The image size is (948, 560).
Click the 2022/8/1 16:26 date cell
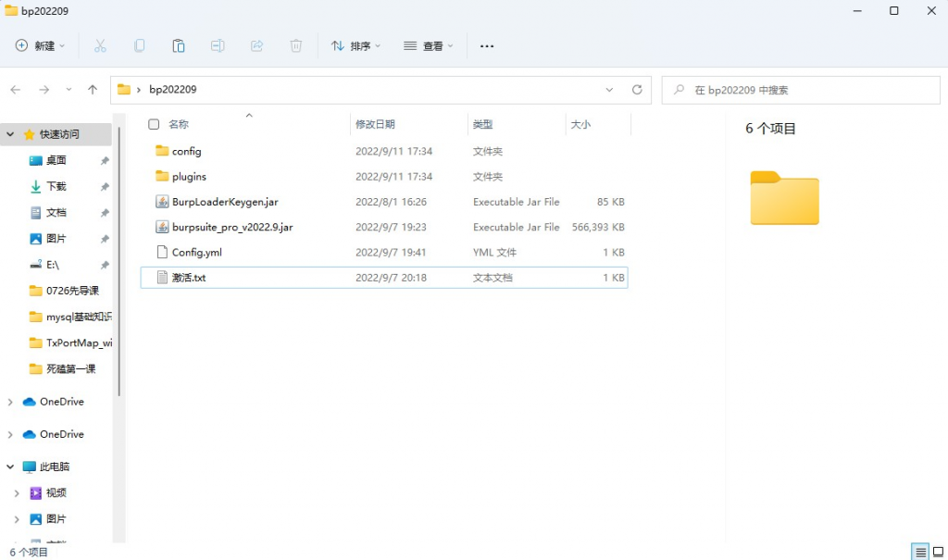(391, 202)
